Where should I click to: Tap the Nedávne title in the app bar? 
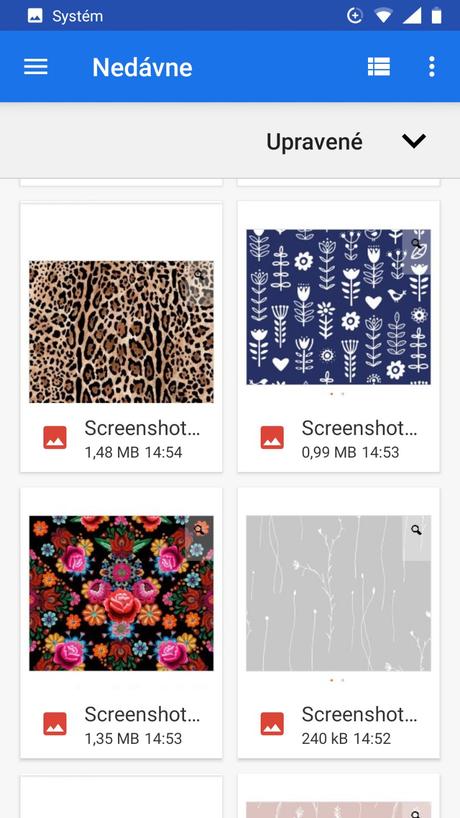tap(142, 67)
